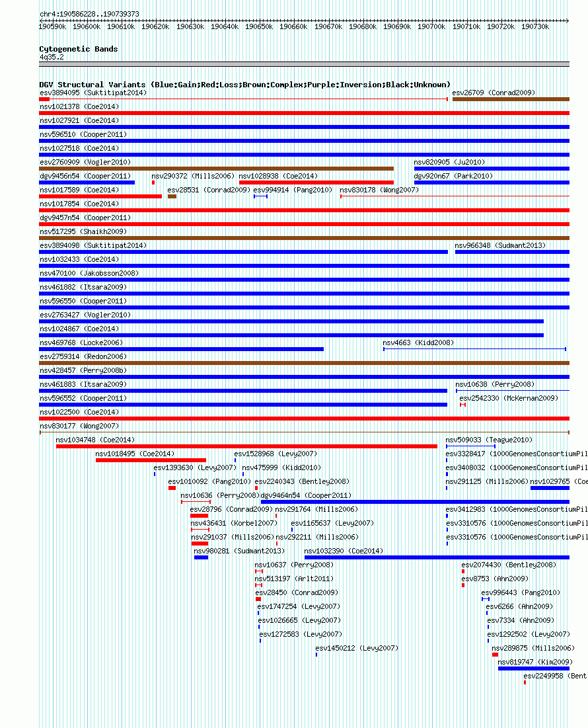The width and height of the screenshot is (588, 728).
Task: Open nsv475999 (Kidd2010) label
Action: (x=281, y=469)
